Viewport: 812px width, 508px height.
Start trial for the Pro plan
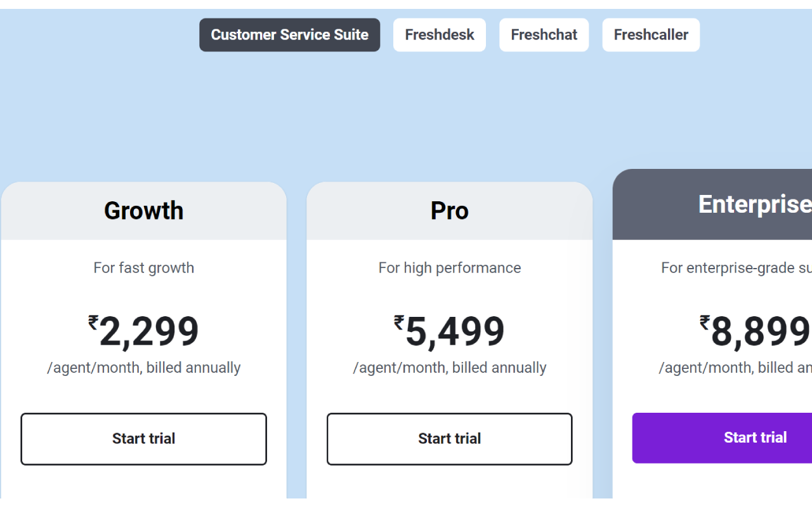click(x=449, y=439)
